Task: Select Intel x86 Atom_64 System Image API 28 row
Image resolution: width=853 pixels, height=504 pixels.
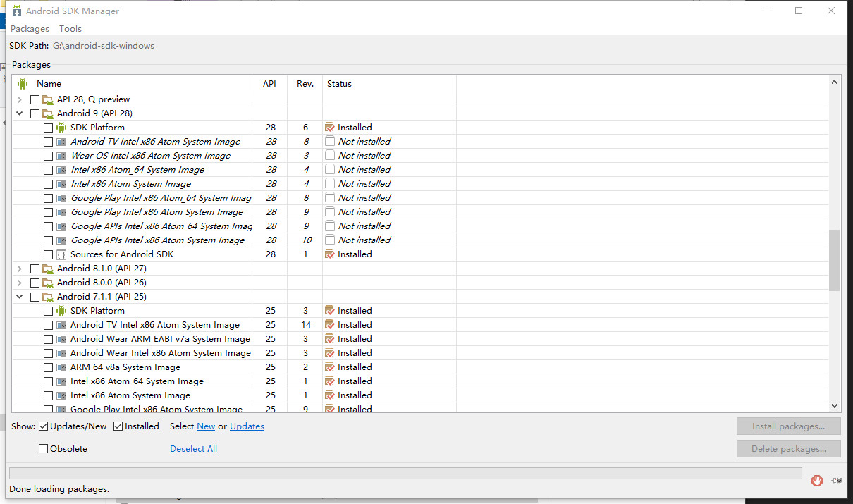Action: click(422, 170)
